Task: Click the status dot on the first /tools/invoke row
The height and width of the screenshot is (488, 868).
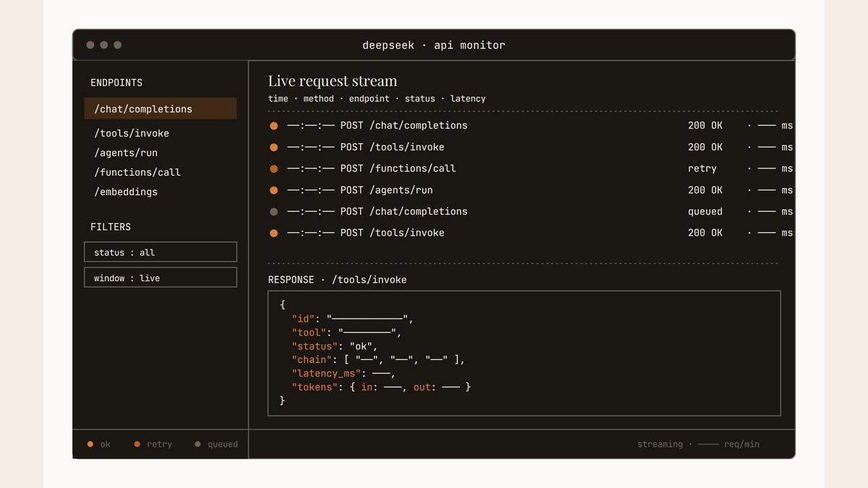Action: tap(273, 147)
